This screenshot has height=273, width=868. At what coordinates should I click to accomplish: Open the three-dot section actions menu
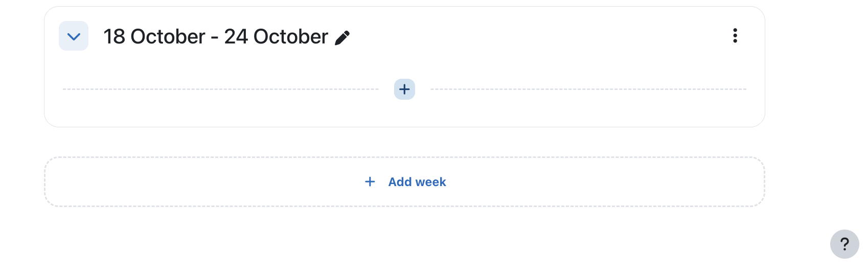pyautogui.click(x=735, y=36)
